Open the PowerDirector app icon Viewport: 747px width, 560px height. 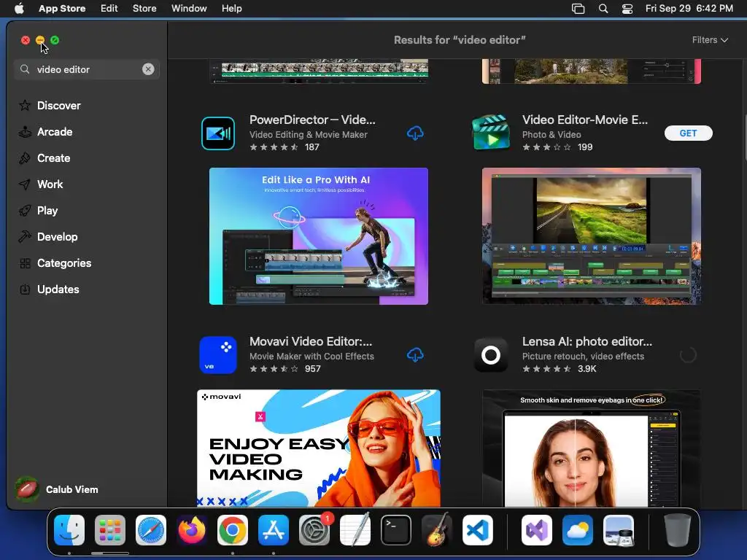pos(218,133)
